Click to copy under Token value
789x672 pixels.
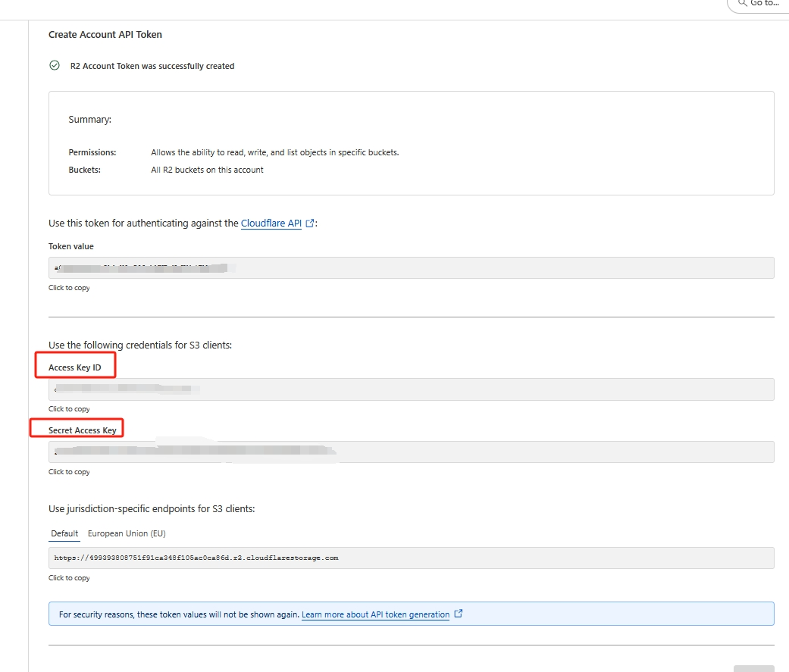69,288
